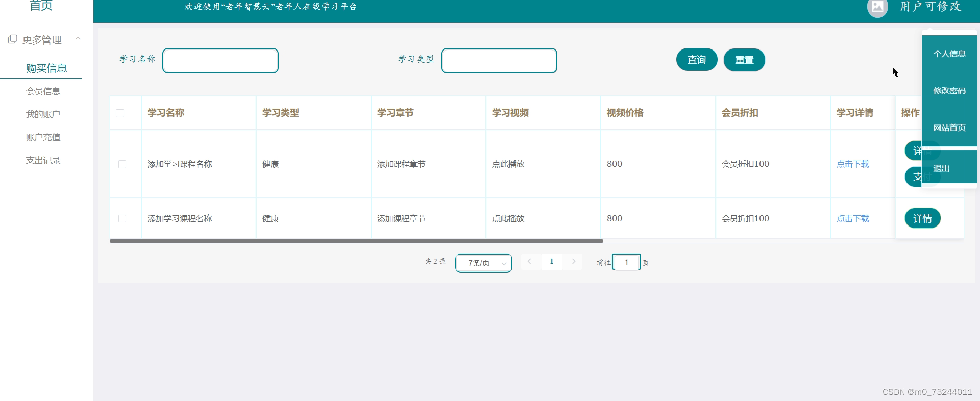This screenshot has width=980, height=401.
Task: Go to previous page arrow
Action: point(529,261)
